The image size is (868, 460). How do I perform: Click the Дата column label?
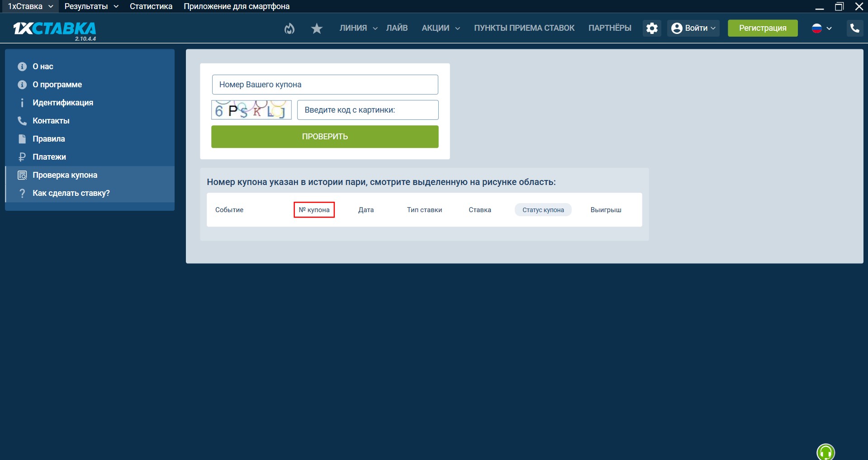pos(366,210)
